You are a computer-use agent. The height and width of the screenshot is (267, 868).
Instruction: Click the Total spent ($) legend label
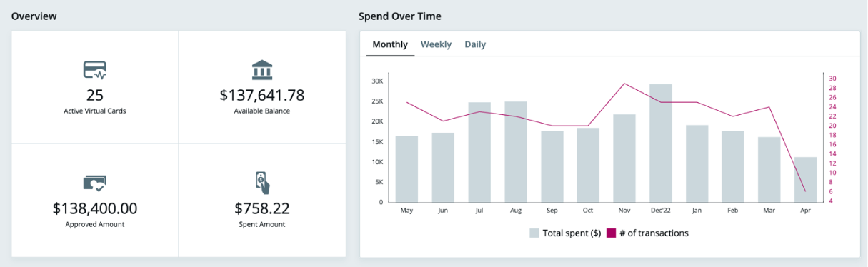point(572,233)
